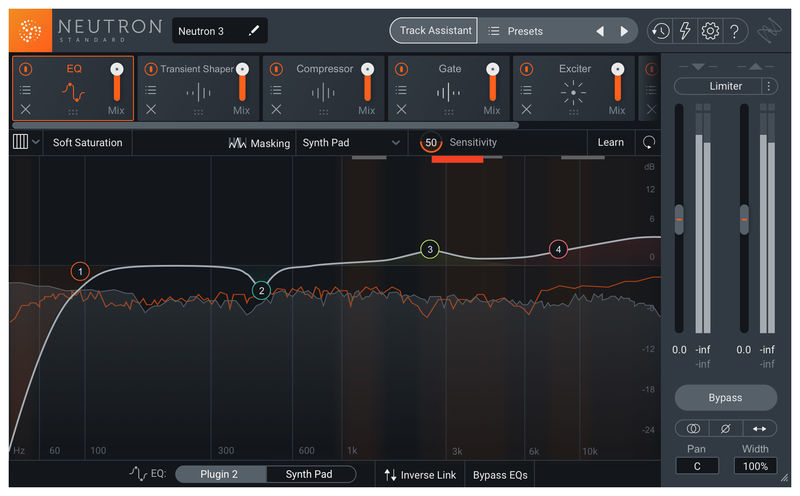Click the Width value field 100%
Screen dimensions: 800x496
(x=755, y=466)
